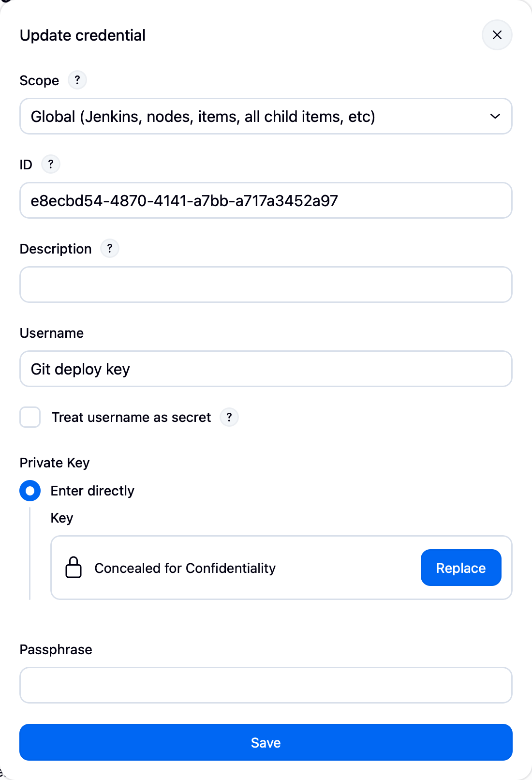Save the credential changes
The width and height of the screenshot is (532, 780).
pyautogui.click(x=266, y=742)
